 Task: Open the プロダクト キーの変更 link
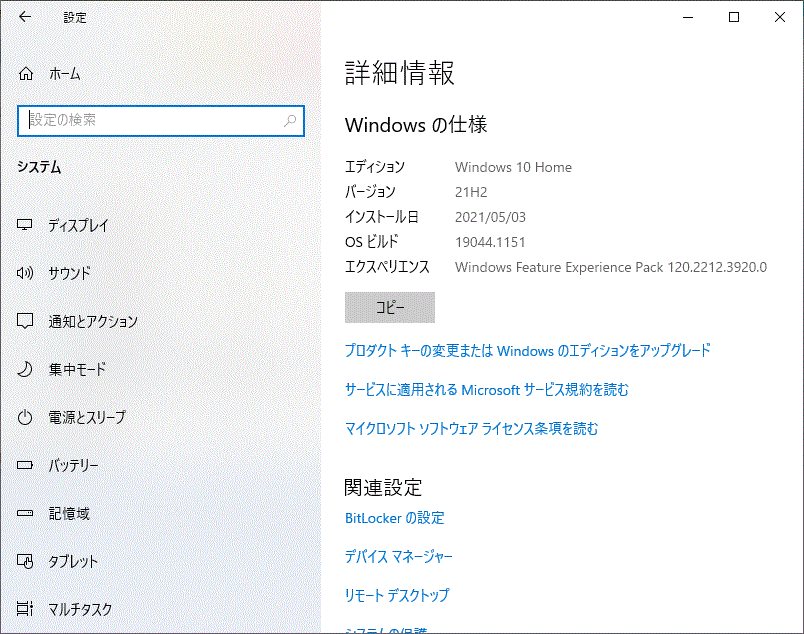(x=528, y=350)
